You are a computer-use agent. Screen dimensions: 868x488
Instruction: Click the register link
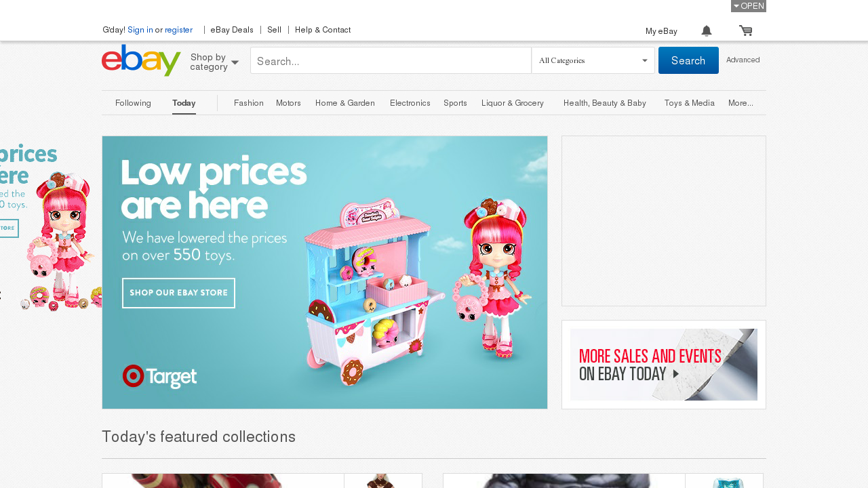coord(178,30)
